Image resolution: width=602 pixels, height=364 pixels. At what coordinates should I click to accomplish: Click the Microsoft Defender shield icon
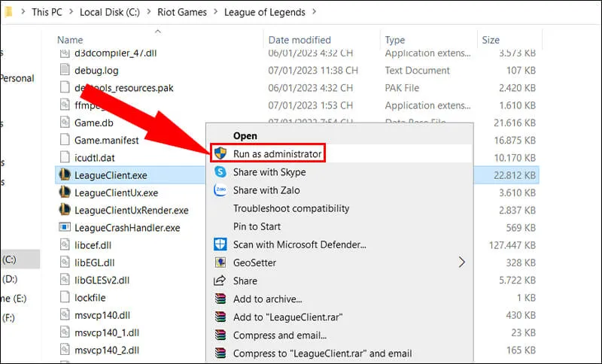[x=220, y=244]
